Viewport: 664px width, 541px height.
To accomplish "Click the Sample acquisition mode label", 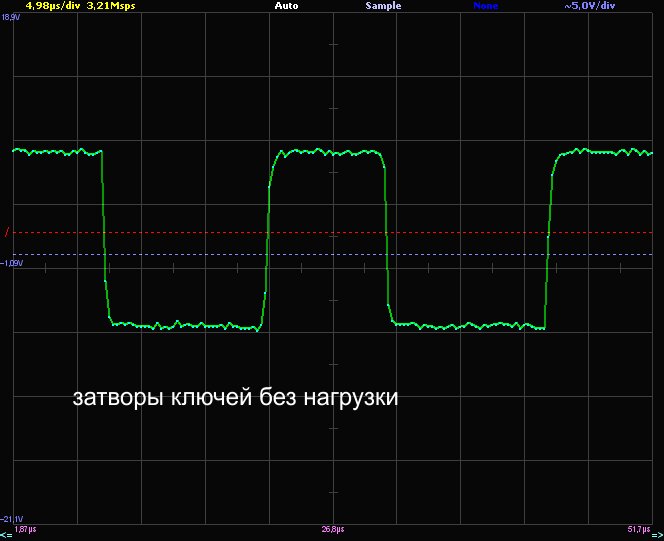I will click(383, 6).
